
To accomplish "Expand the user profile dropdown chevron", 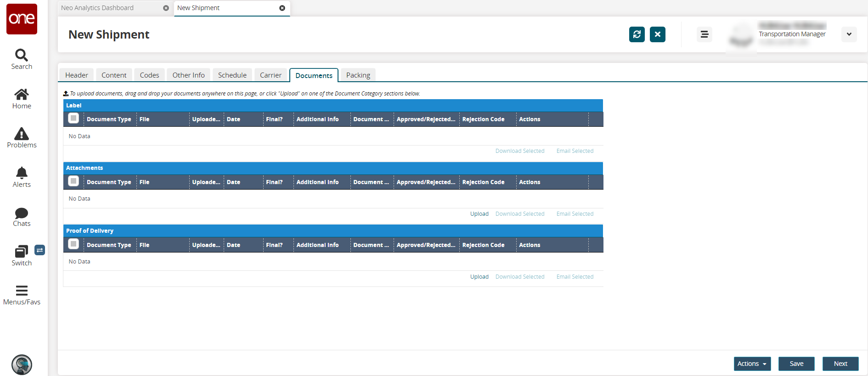I will (849, 34).
